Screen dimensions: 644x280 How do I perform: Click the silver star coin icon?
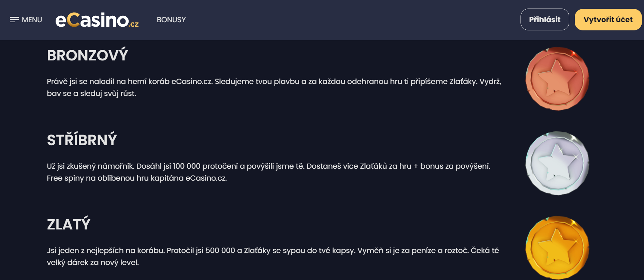point(557,163)
